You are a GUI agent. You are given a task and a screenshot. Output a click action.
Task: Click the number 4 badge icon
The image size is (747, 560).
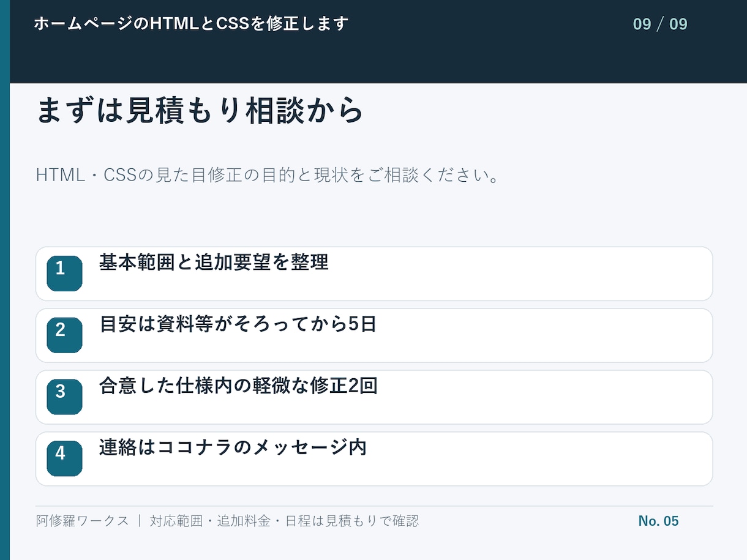(x=64, y=458)
